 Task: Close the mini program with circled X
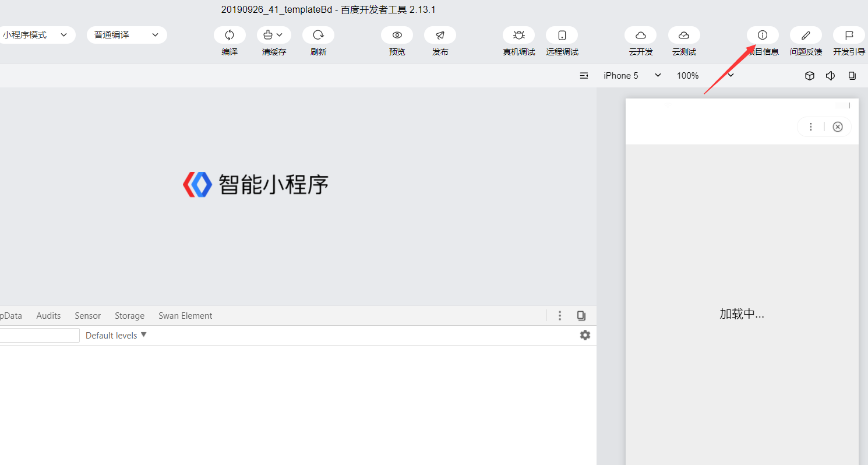tap(838, 126)
